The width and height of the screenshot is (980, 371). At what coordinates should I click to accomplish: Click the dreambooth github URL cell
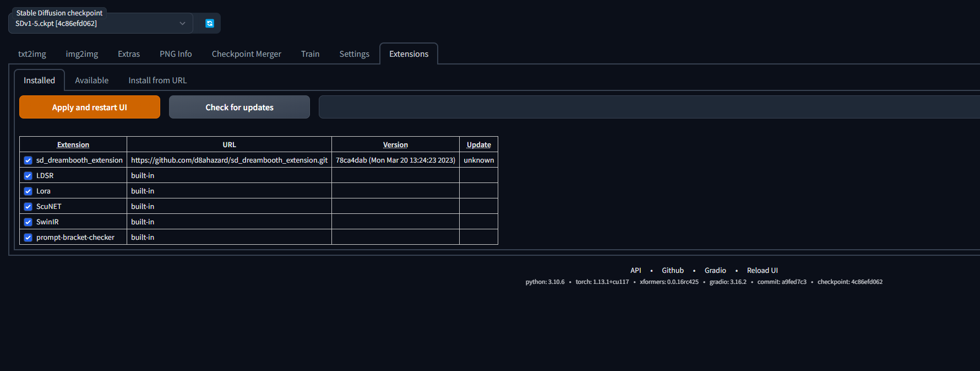[229, 160]
